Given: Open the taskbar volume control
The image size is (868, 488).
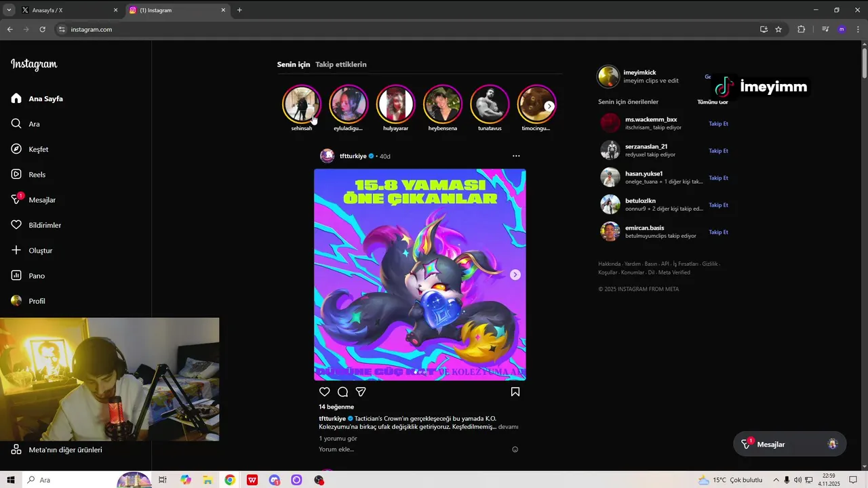Looking at the screenshot, I should 797,480.
